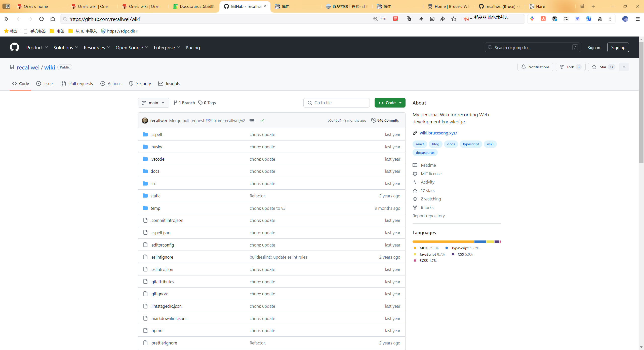This screenshot has height=350, width=644.
Task: Switch to the Actions tab
Action: [x=111, y=84]
